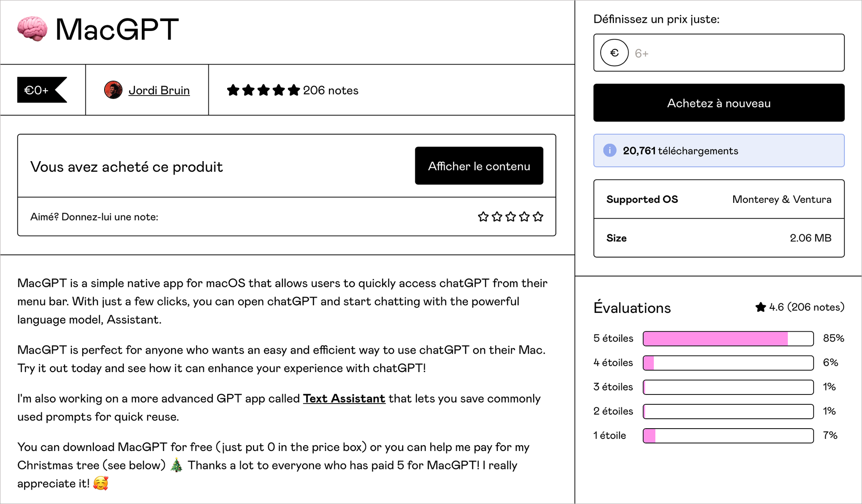
Task: Click the Évaluations heading
Action: [x=632, y=307]
